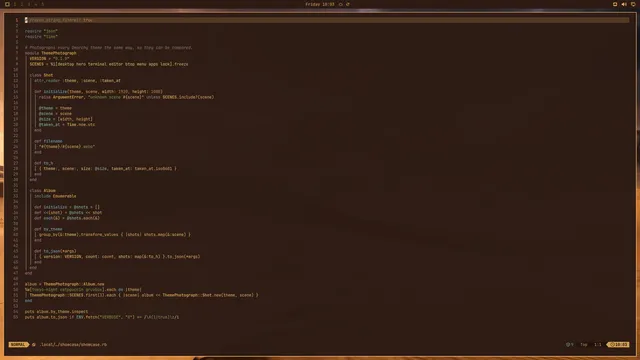Click the '@size = [width, height]' line

(x=66, y=119)
